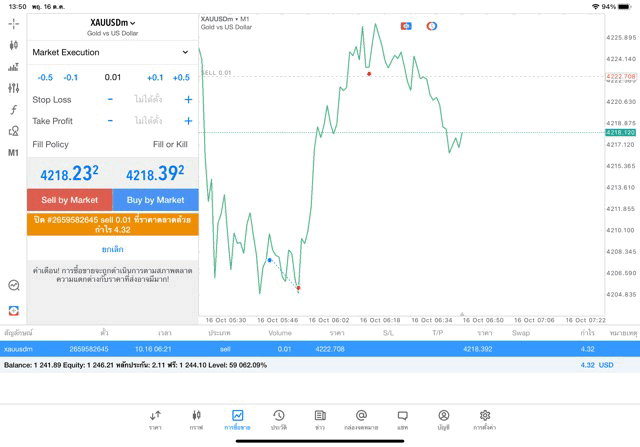Image resolution: width=640 pixels, height=447 pixels.
Task: Change the M1 timeframe selector
Action: point(14,153)
